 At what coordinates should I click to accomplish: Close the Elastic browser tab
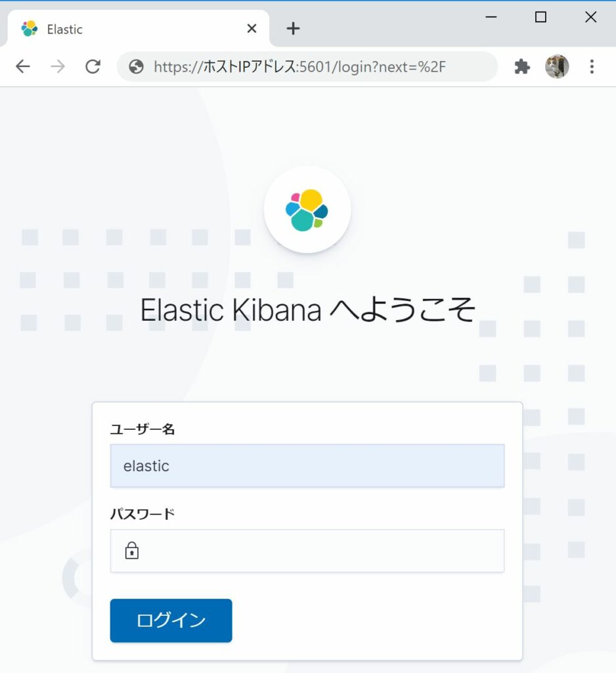(252, 28)
